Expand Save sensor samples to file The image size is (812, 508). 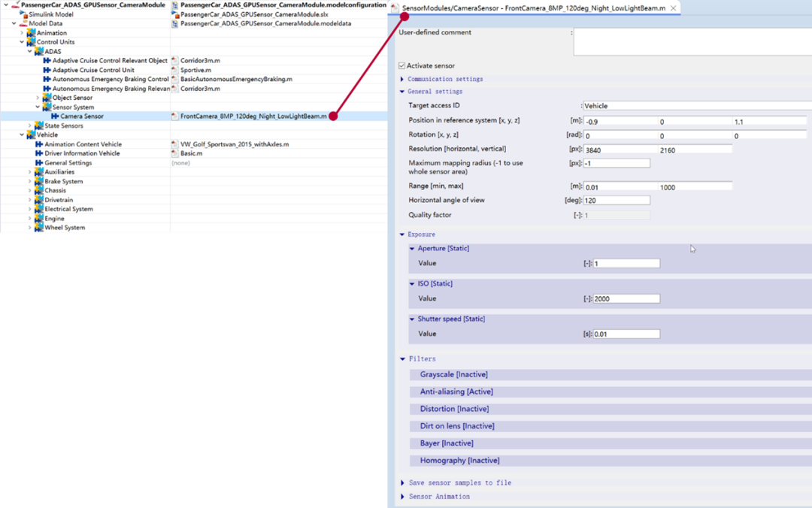(403, 482)
